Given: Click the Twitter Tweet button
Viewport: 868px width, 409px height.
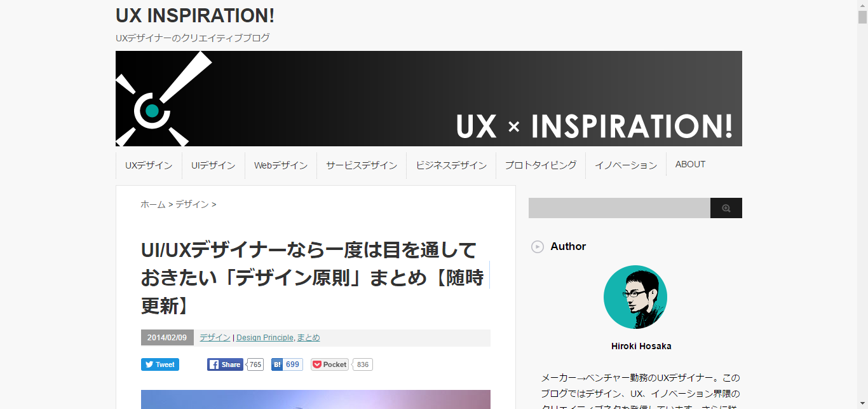Looking at the screenshot, I should click(160, 364).
